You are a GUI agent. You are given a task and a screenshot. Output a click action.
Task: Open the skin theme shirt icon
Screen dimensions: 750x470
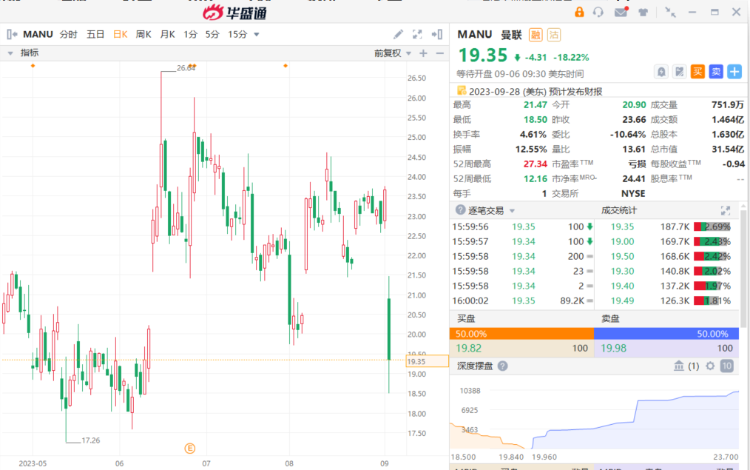click(x=643, y=12)
